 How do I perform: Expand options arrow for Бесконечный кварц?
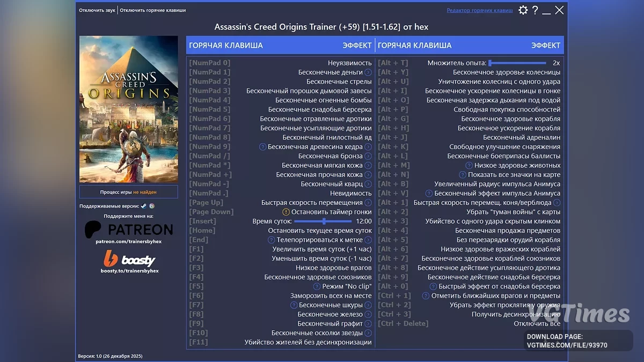pyautogui.click(x=368, y=184)
